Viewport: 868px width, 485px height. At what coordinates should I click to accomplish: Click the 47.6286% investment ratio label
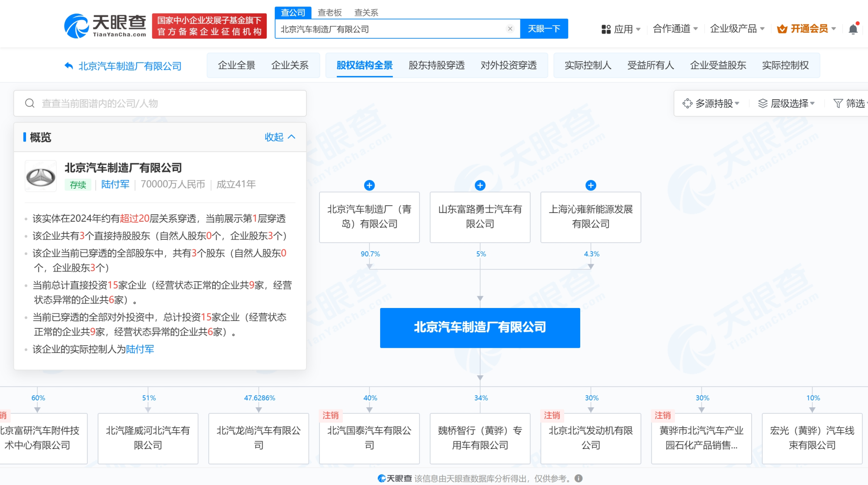point(260,398)
